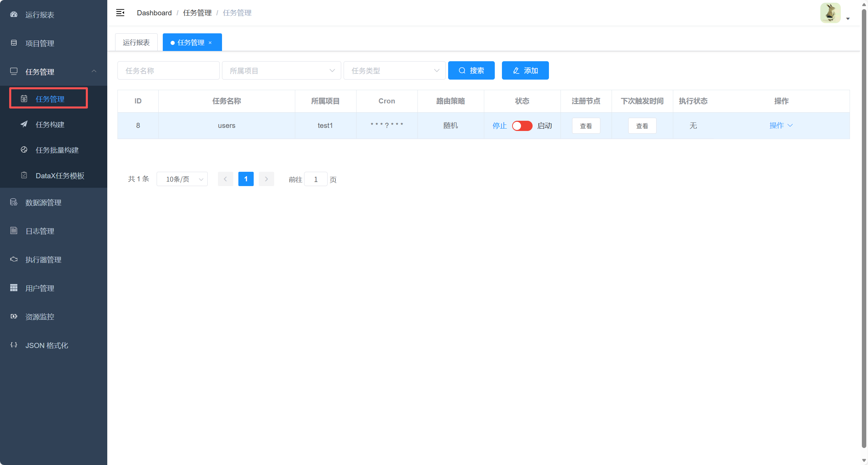This screenshot has width=868, height=465.
Task: Open the 所属项目 dropdown filter
Action: pyautogui.click(x=281, y=70)
